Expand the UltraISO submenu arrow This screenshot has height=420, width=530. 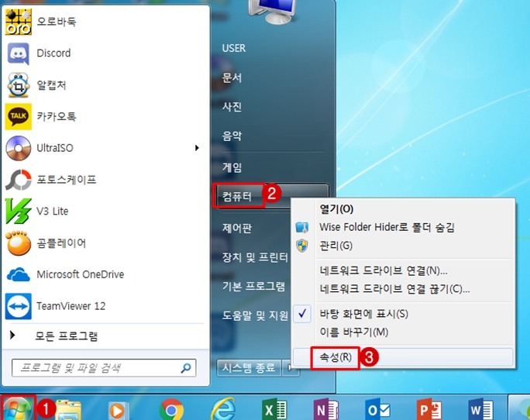pos(197,148)
